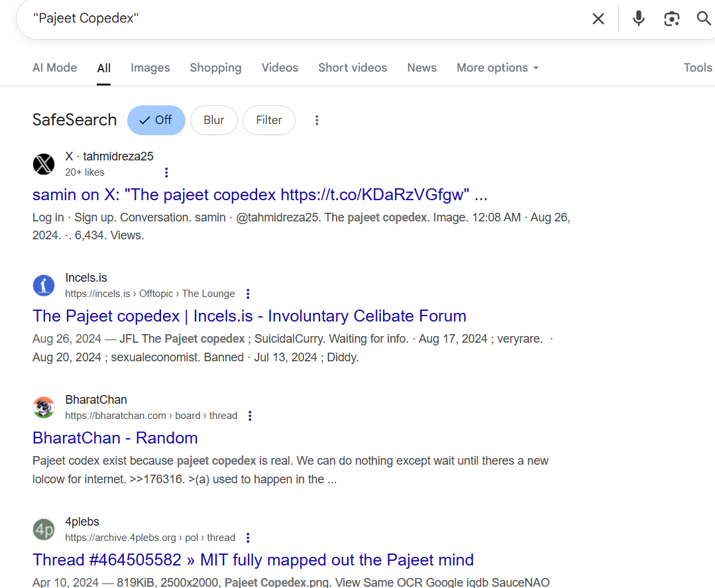Start voice search with the microphone icon
Screen dimensions: 715x588
click(638, 19)
